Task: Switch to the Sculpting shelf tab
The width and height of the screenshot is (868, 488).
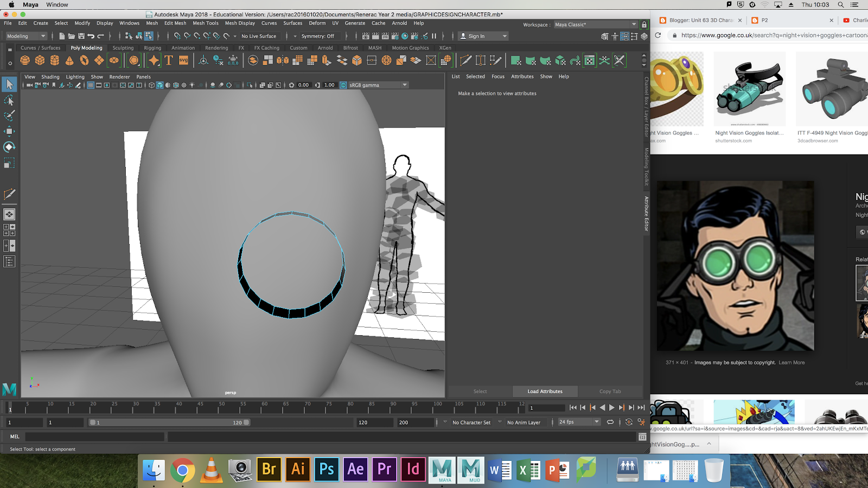Action: [x=123, y=48]
